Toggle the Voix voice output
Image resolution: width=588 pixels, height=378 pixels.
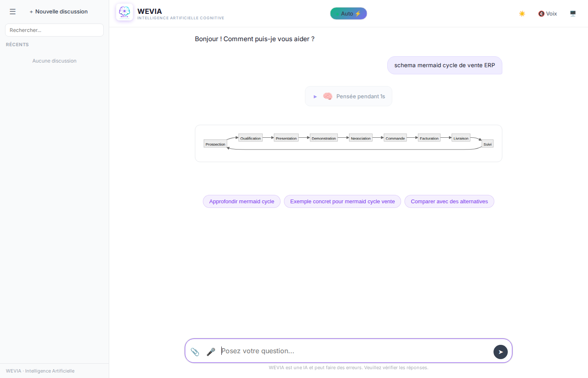(548, 14)
